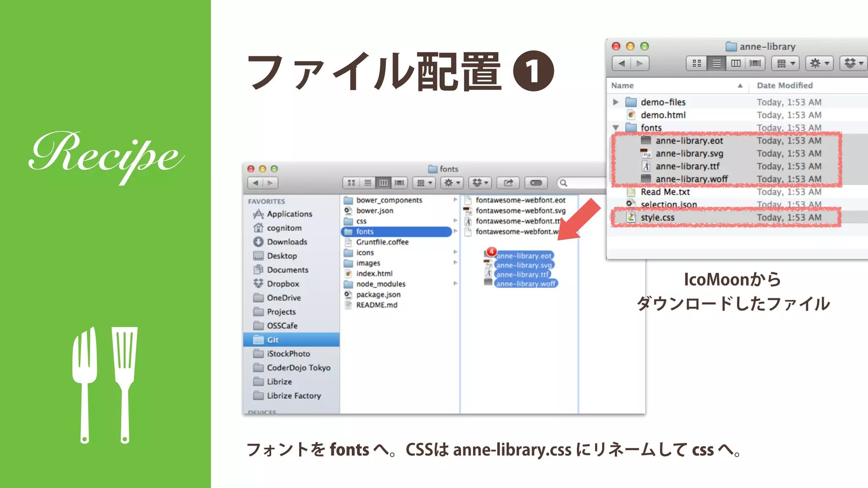Switch anne-library window to icon view
868x488 pixels.
[696, 64]
